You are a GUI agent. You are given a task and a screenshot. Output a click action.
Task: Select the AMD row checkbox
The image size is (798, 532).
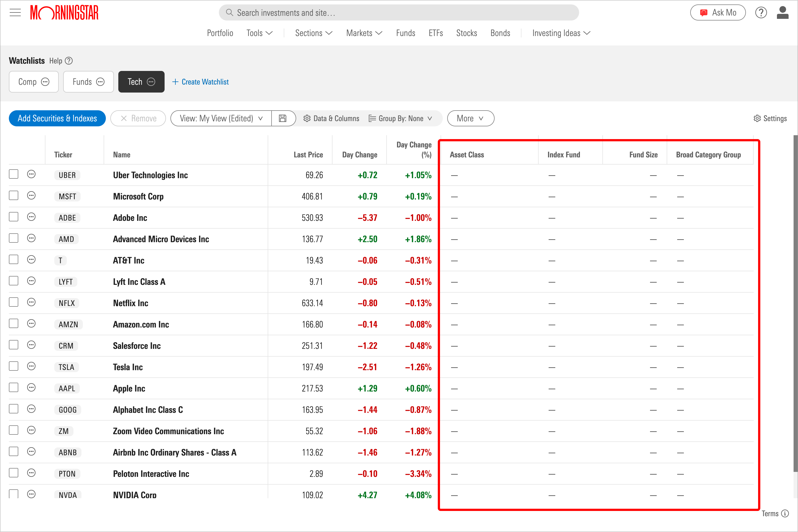pyautogui.click(x=14, y=239)
